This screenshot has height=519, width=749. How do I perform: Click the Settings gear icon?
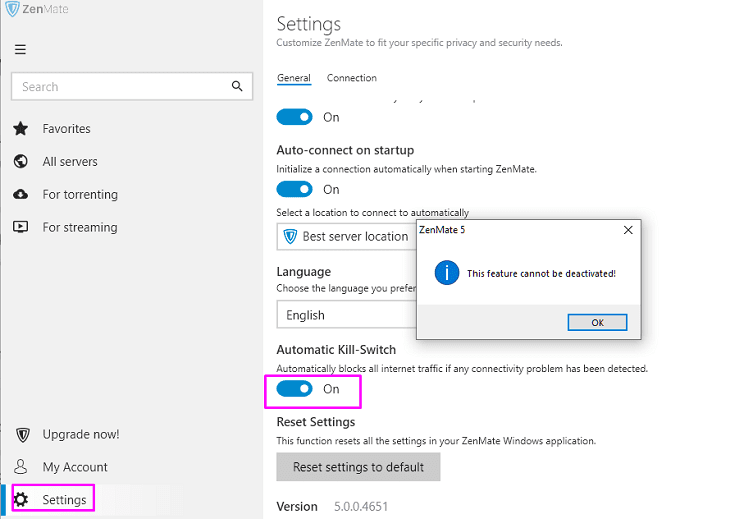(x=21, y=499)
